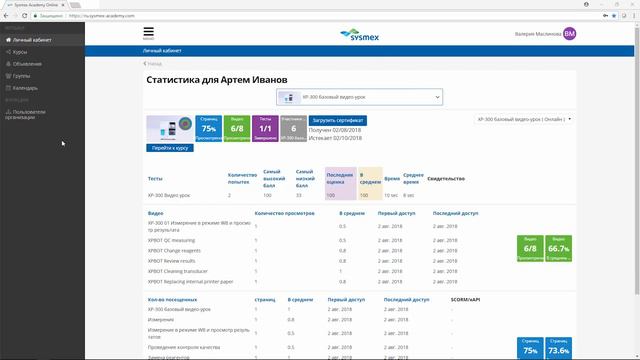Reload the page with the browser refresh icon
Viewport: 640px width, 360px height.
pos(24,16)
